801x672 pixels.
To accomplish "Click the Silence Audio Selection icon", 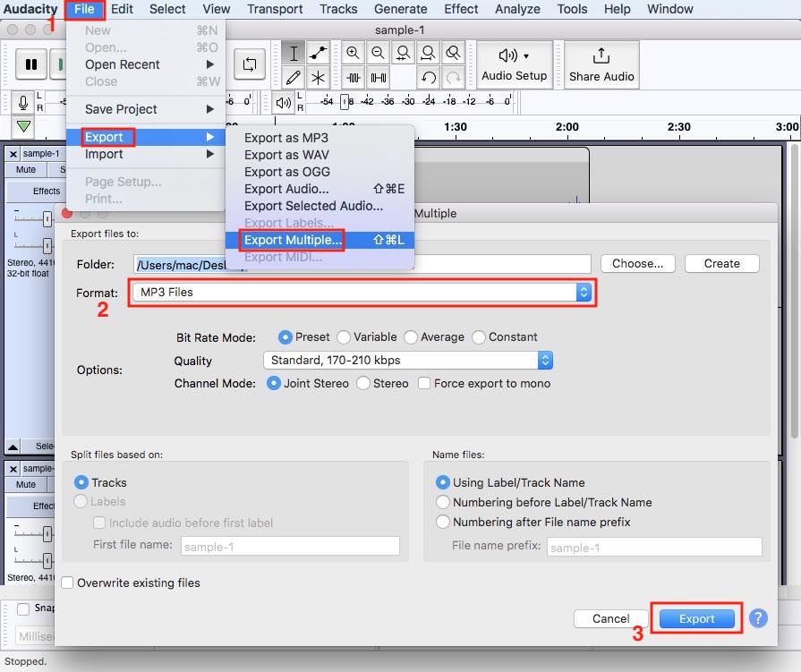I will click(378, 78).
